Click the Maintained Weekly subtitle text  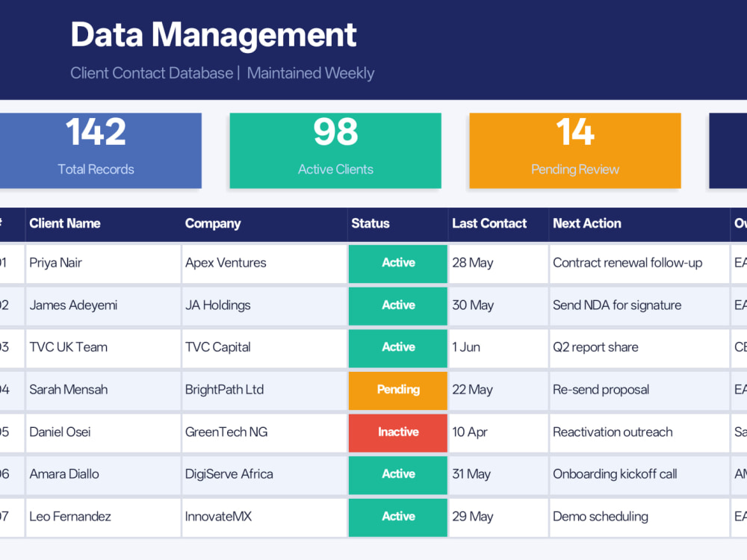pyautogui.click(x=311, y=73)
